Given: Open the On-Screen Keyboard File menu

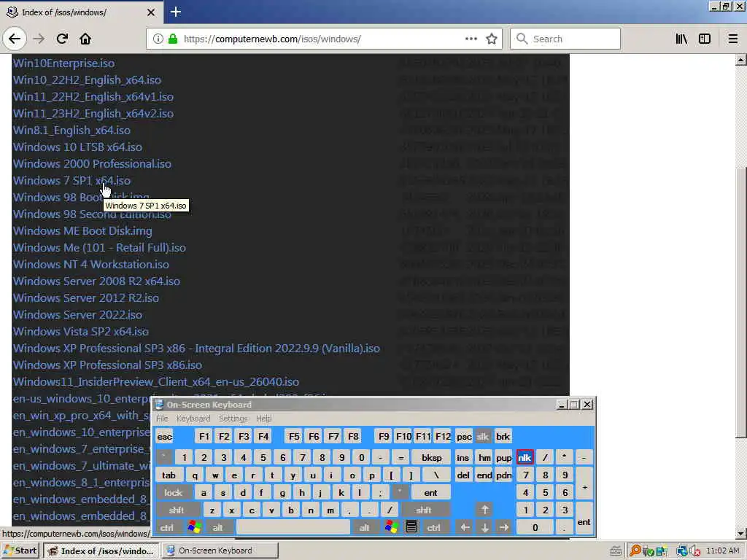Looking at the screenshot, I should tap(163, 419).
